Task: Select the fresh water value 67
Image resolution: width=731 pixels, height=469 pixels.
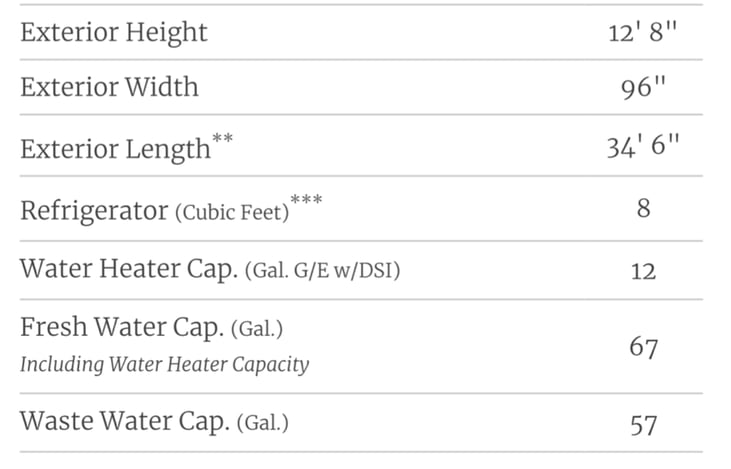Action: point(643,348)
